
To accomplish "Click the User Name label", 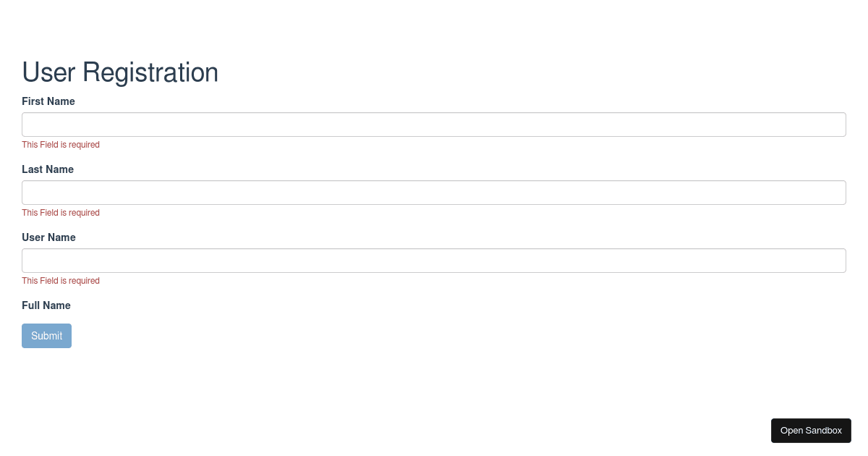I will click(48, 237).
